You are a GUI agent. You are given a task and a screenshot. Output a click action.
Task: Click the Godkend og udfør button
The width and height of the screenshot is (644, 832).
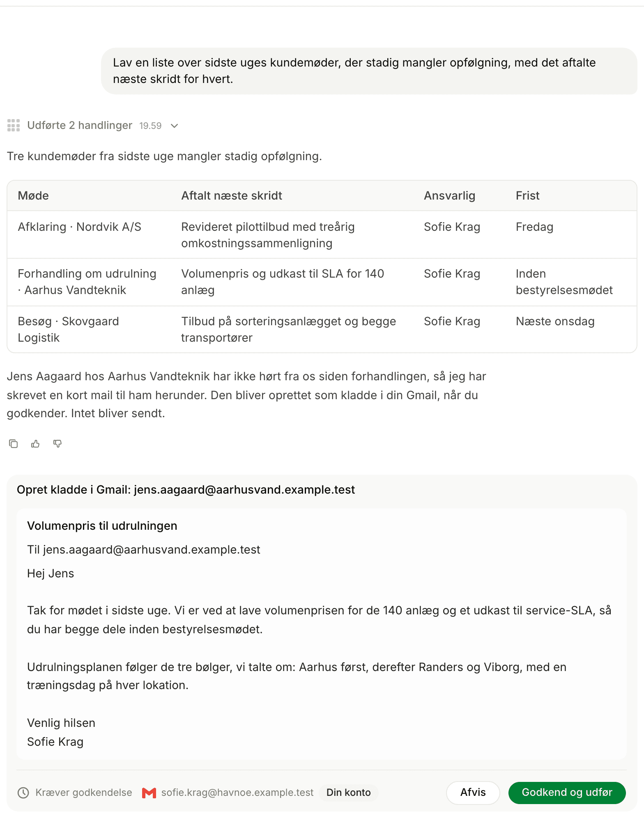(567, 793)
